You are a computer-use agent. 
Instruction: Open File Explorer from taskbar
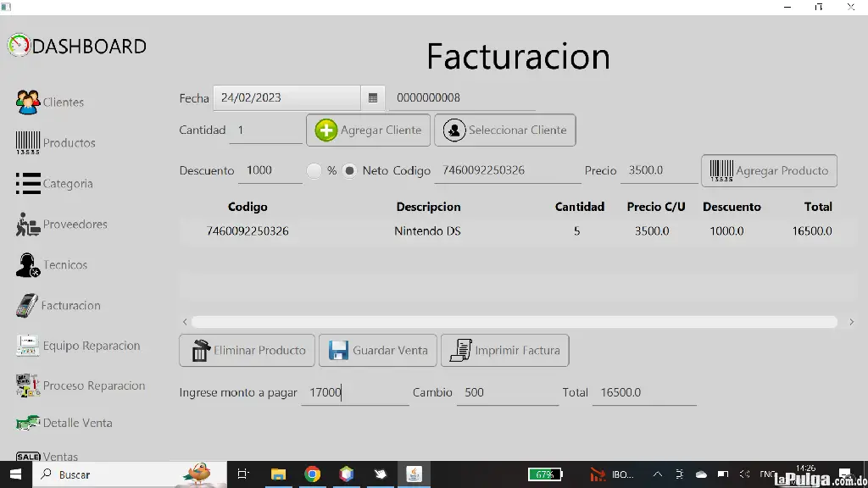click(x=278, y=474)
